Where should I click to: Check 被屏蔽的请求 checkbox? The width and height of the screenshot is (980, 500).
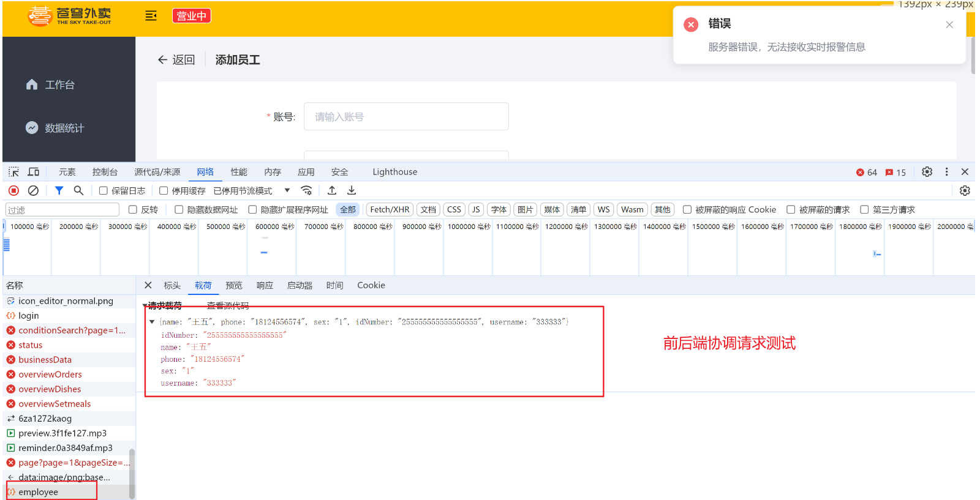(791, 209)
